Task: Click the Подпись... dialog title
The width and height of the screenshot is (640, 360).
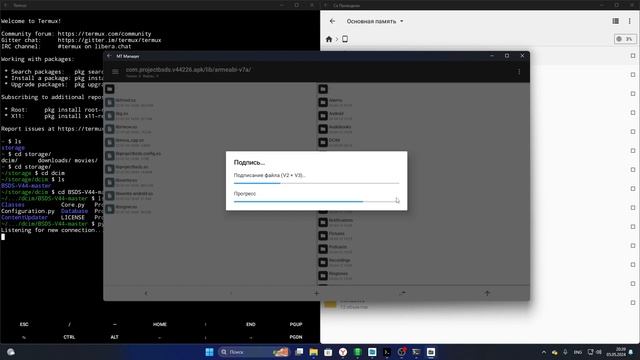Action: [x=249, y=162]
